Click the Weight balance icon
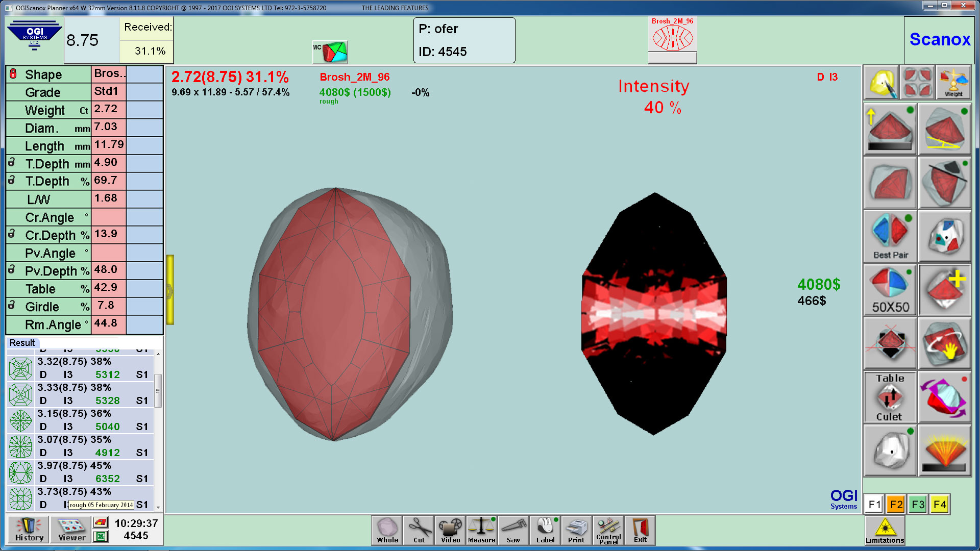 tap(953, 83)
